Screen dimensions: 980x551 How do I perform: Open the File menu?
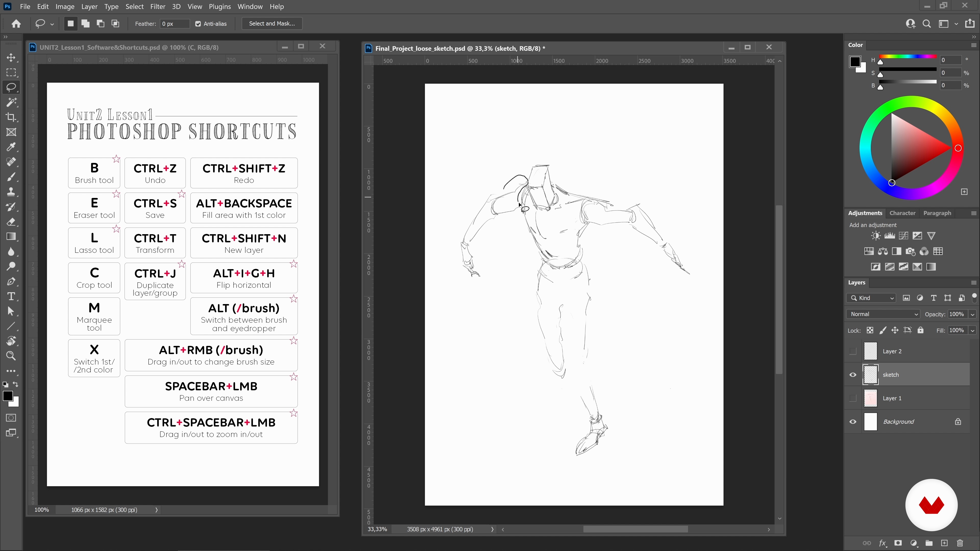coord(25,6)
